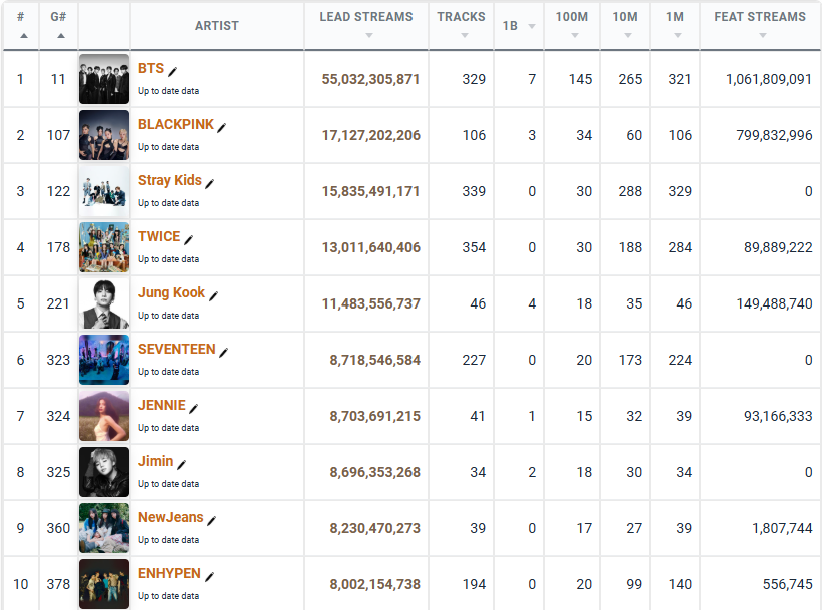Screen dimensions: 822x610
Task: Click the ENHYPEN thumbnail image
Action: 104,584
